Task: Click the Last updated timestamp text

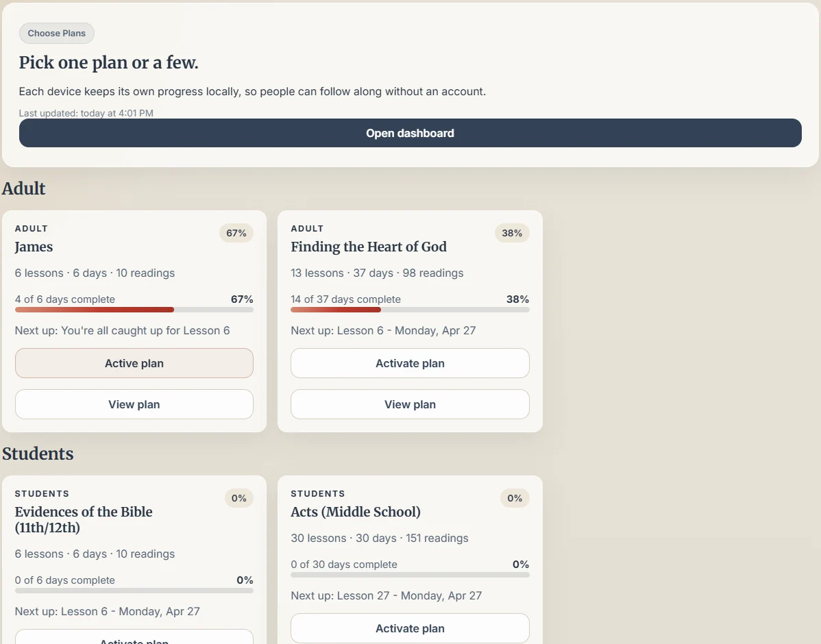Action: [x=86, y=113]
